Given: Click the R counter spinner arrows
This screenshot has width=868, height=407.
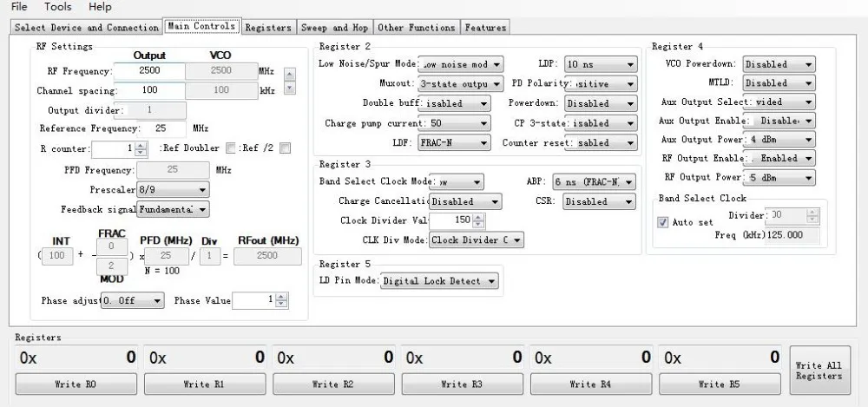Looking at the screenshot, I should [141, 149].
